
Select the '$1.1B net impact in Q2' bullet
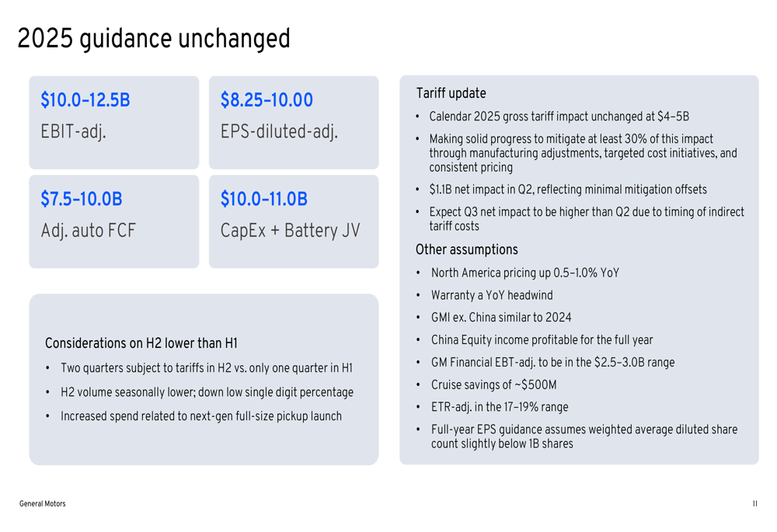[x=568, y=190]
